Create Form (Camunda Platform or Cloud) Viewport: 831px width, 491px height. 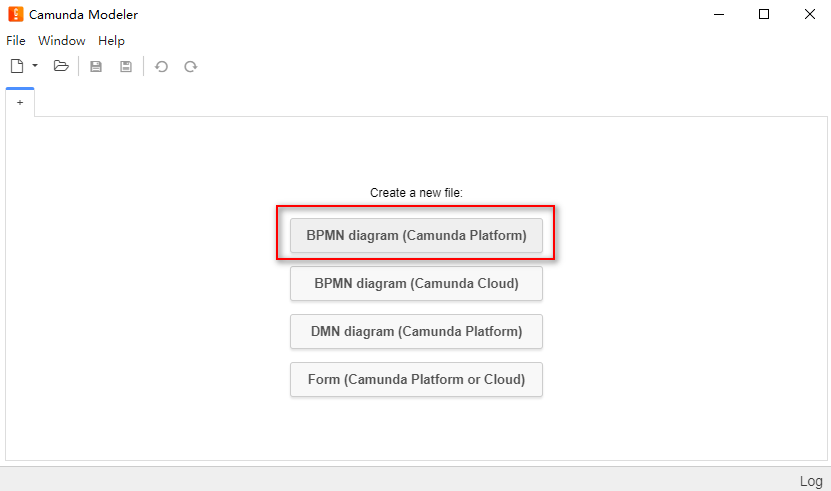click(416, 380)
